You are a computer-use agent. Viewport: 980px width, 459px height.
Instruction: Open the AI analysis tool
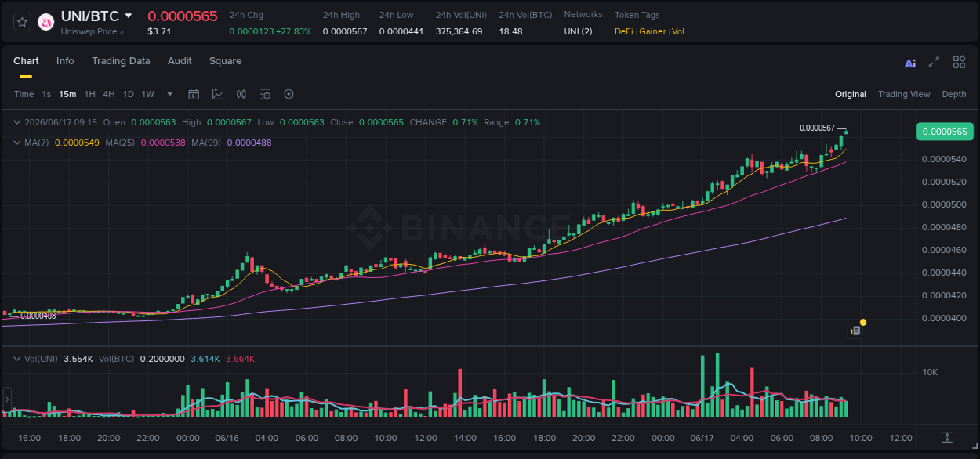point(910,63)
